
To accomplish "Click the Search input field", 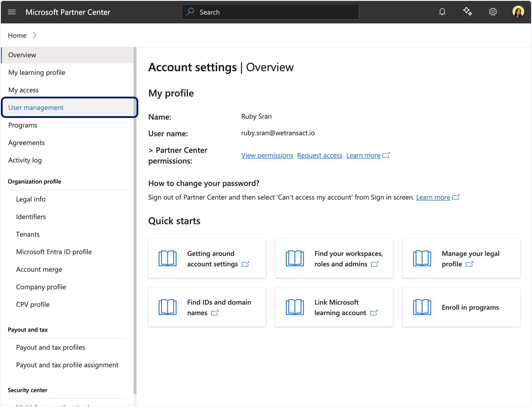I will 270,12.
